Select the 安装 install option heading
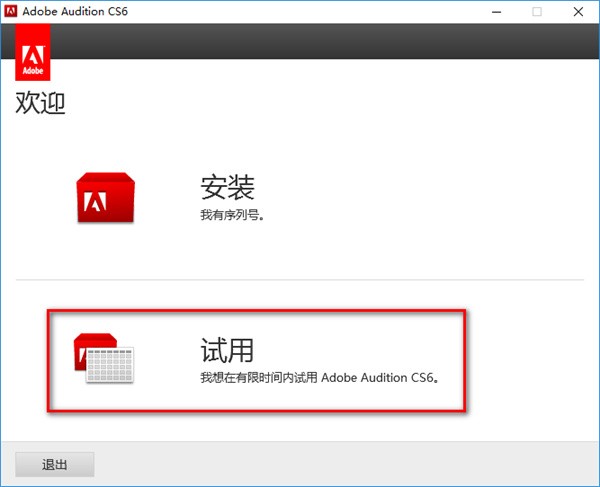 click(227, 187)
